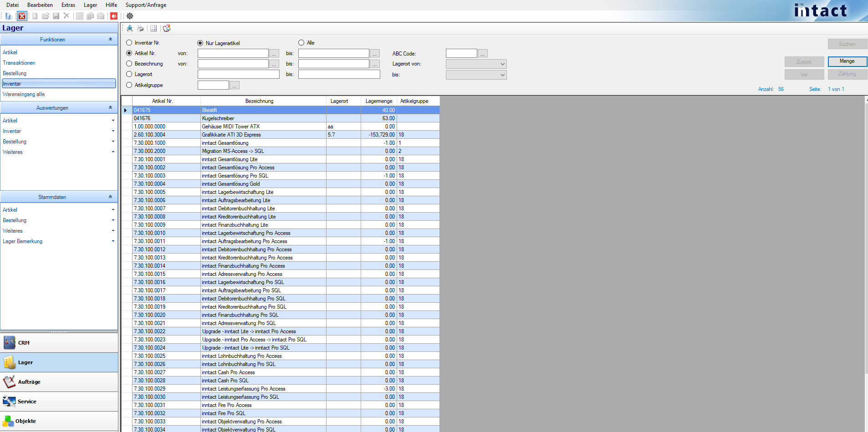Click the clock toolbar icon
Viewport: 868px width, 432px height.
pos(80,16)
